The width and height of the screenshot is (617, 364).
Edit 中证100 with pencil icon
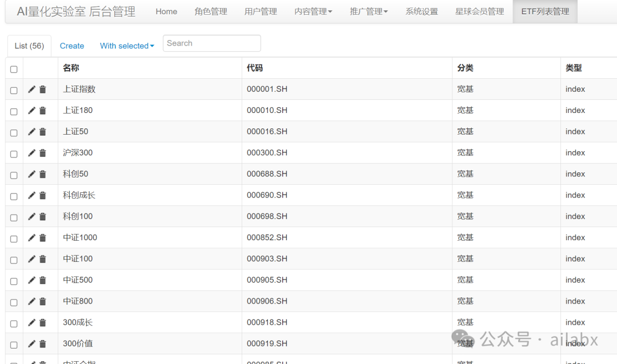31,259
